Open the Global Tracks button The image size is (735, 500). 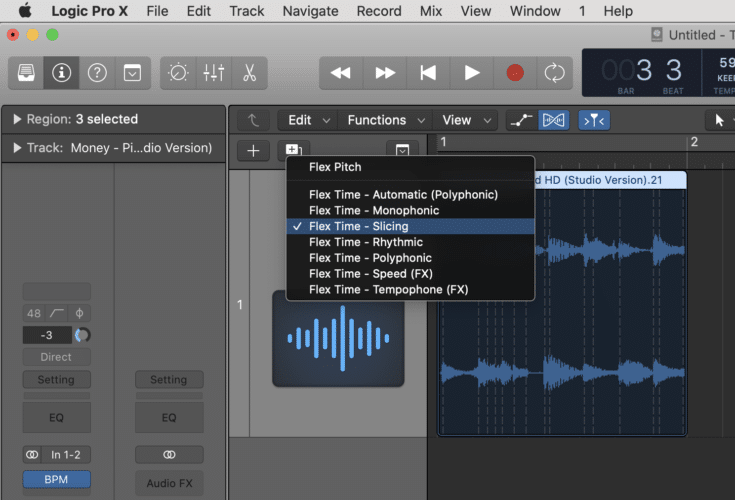pos(402,149)
